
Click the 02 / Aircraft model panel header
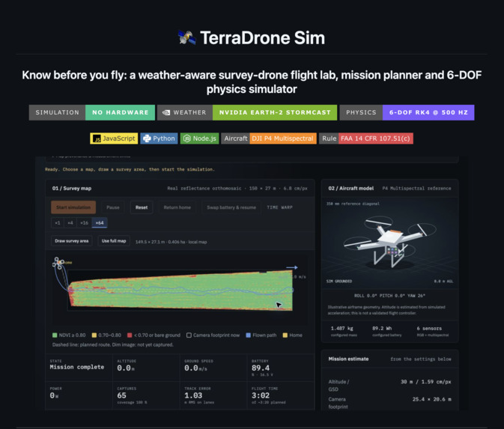(x=390, y=189)
